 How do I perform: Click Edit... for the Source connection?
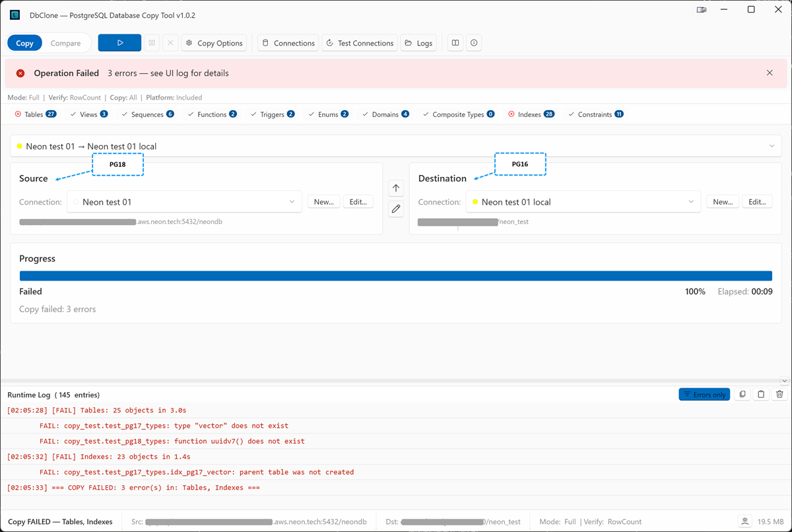click(x=358, y=202)
